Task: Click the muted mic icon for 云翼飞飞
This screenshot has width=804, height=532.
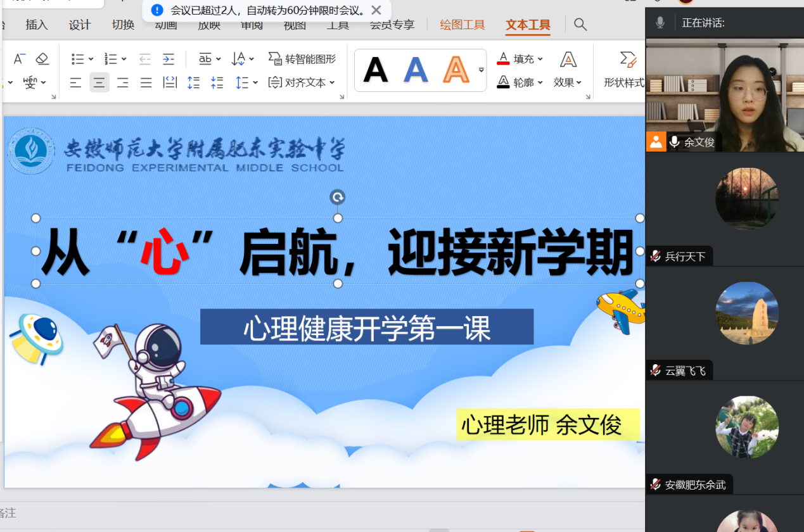Action: pos(656,370)
